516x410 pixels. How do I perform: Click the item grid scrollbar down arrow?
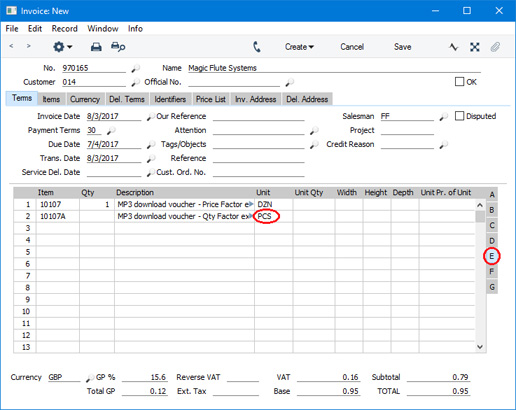coord(480,347)
